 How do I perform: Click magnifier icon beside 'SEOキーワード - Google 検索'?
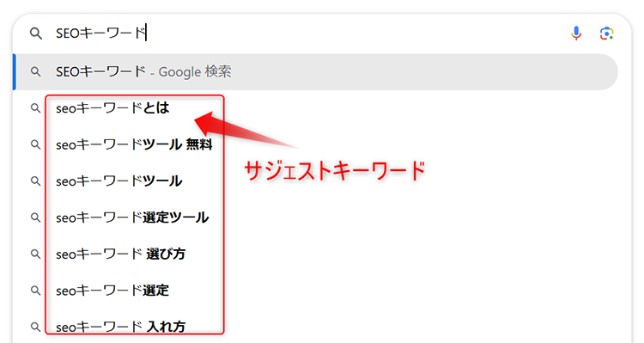(x=36, y=72)
